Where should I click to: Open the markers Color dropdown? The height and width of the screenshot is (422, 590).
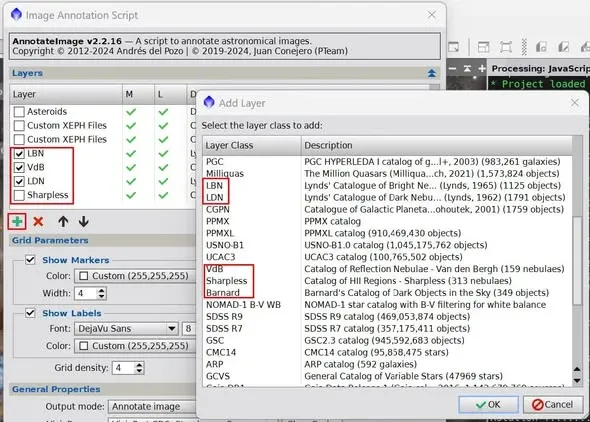(135, 276)
